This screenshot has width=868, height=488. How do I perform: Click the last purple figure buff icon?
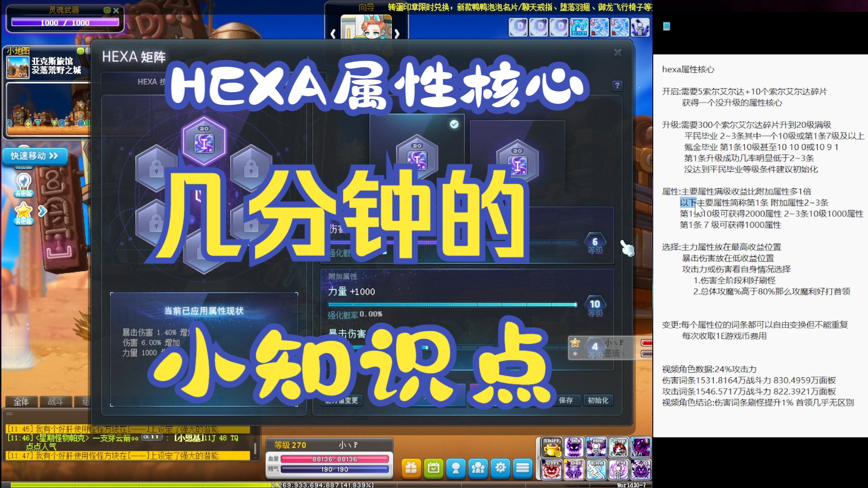coord(640,27)
